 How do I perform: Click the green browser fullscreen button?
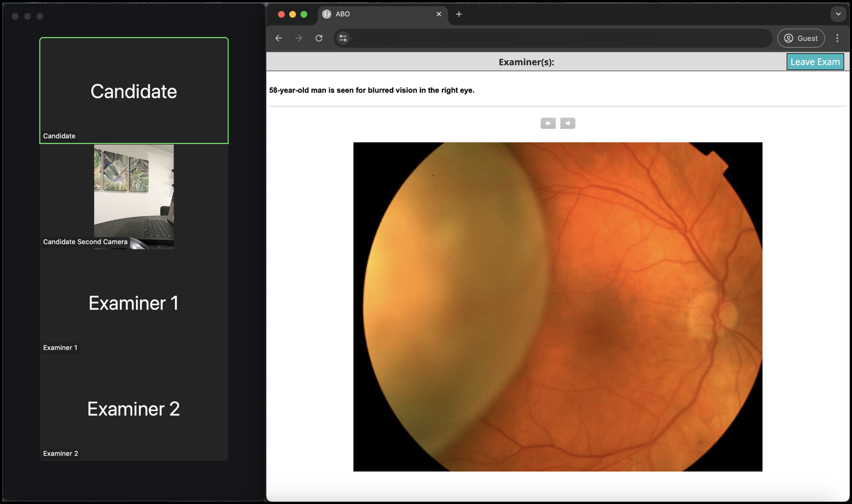(x=303, y=14)
